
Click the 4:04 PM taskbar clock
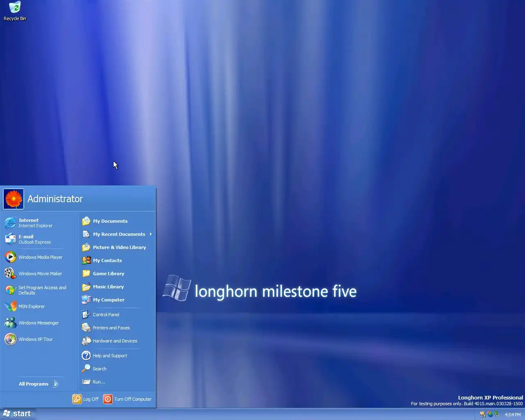(x=513, y=415)
